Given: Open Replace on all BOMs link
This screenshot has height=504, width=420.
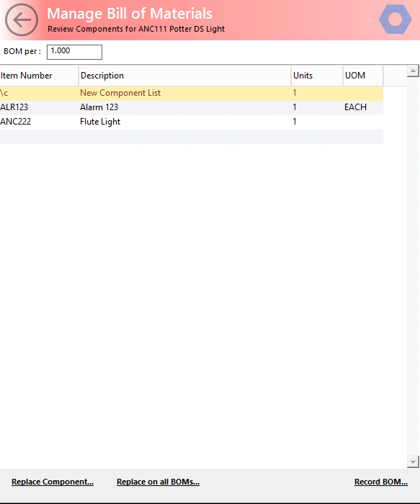Looking at the screenshot, I should [158, 482].
